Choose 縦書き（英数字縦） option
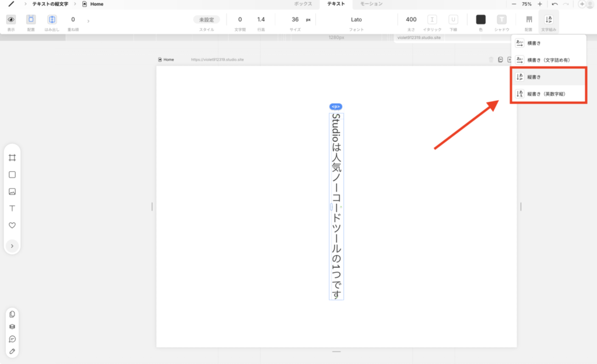 [x=548, y=94]
